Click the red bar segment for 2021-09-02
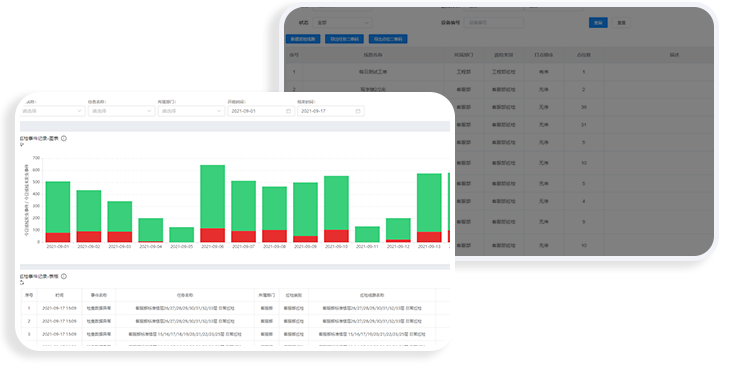Image resolution: width=730 pixels, height=370 pixels. coord(89,237)
